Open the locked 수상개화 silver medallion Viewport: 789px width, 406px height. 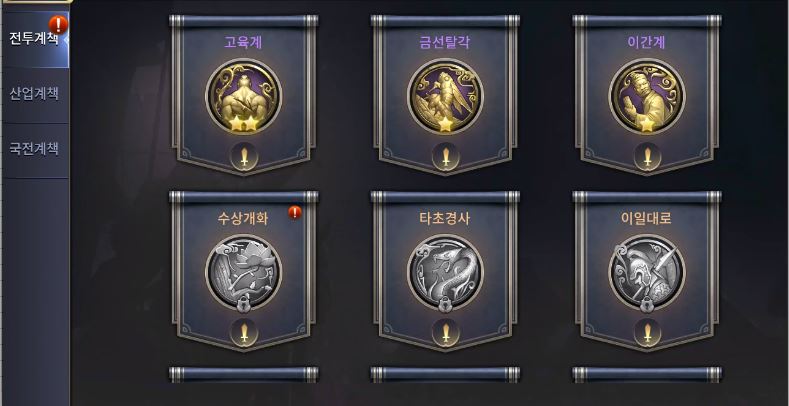[244, 273]
